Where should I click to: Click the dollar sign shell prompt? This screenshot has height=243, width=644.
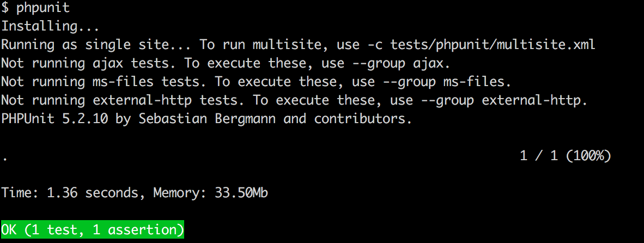(5, 8)
